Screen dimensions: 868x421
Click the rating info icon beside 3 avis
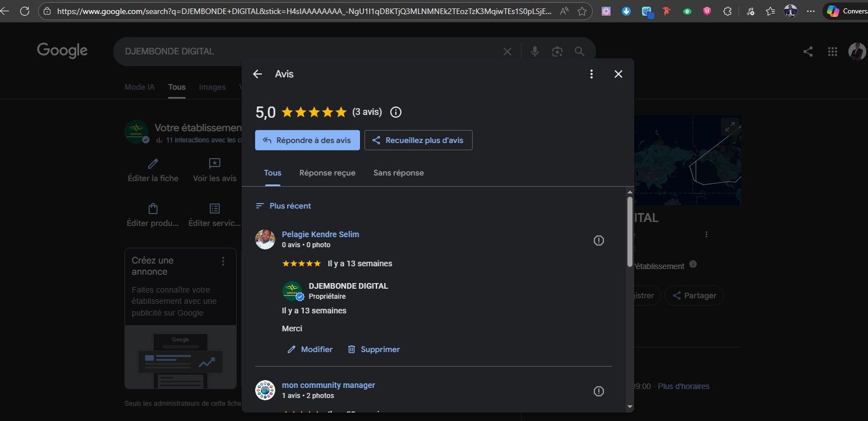[x=395, y=112]
